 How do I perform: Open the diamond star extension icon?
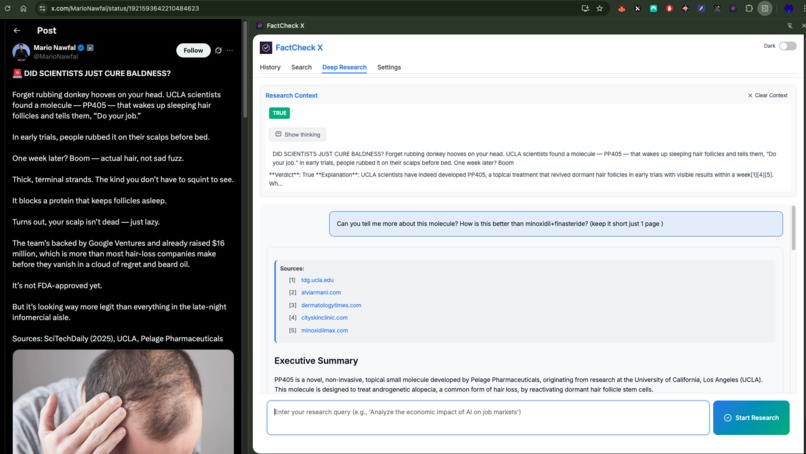click(x=685, y=8)
